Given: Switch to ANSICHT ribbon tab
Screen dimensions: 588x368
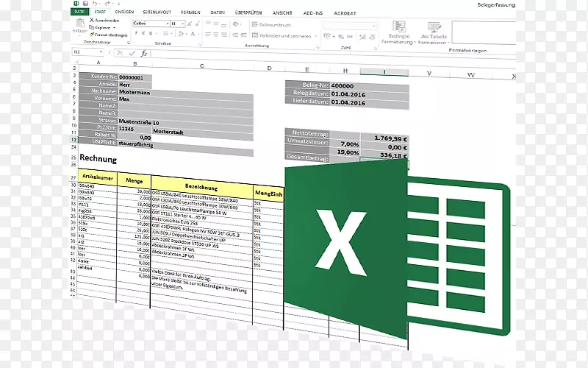Looking at the screenshot, I should [282, 13].
